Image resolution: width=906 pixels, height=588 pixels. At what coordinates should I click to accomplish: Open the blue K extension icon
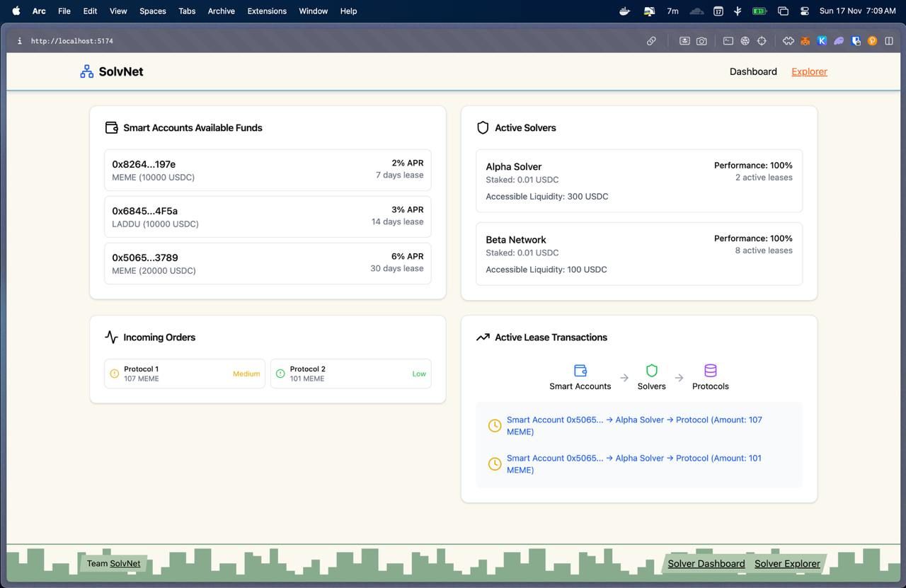pos(822,41)
